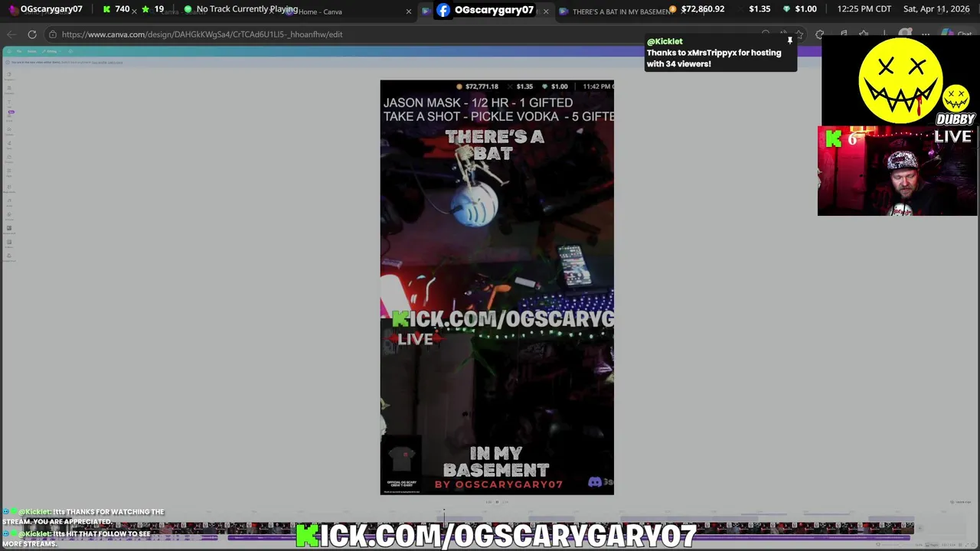Click the Kick follower count icon

click(x=106, y=9)
